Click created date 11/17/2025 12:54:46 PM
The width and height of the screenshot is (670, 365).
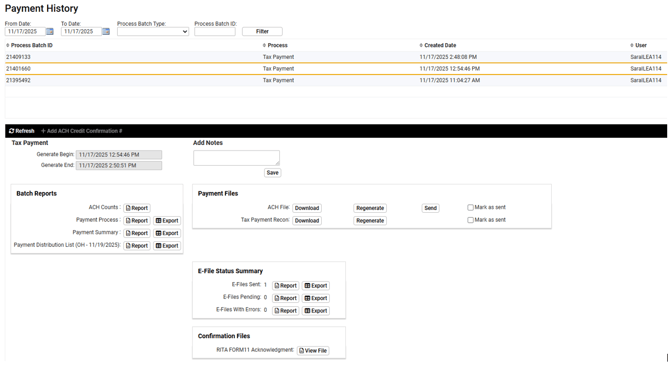450,69
